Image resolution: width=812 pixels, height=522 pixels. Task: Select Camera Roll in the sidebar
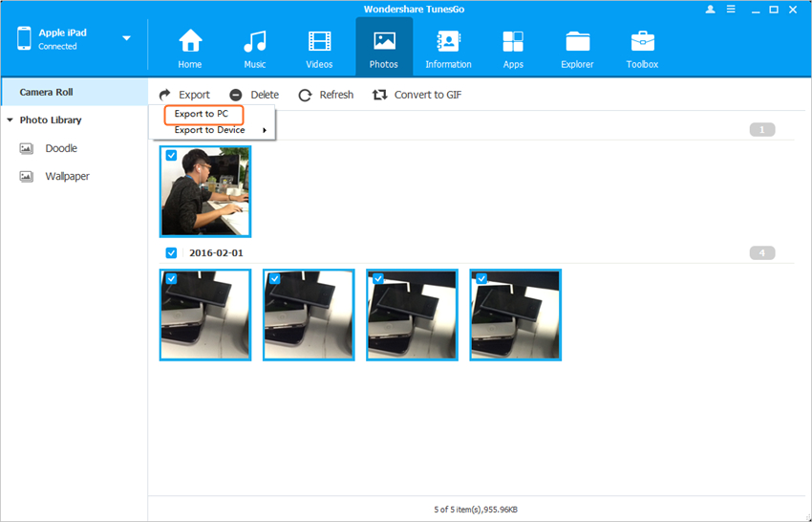(x=46, y=92)
